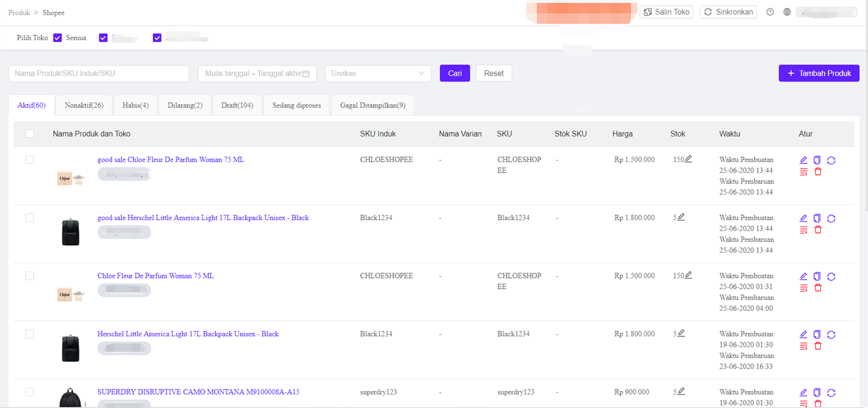The width and height of the screenshot is (868, 408).
Task: Check the select-all checkbox in table header
Action: pos(30,134)
